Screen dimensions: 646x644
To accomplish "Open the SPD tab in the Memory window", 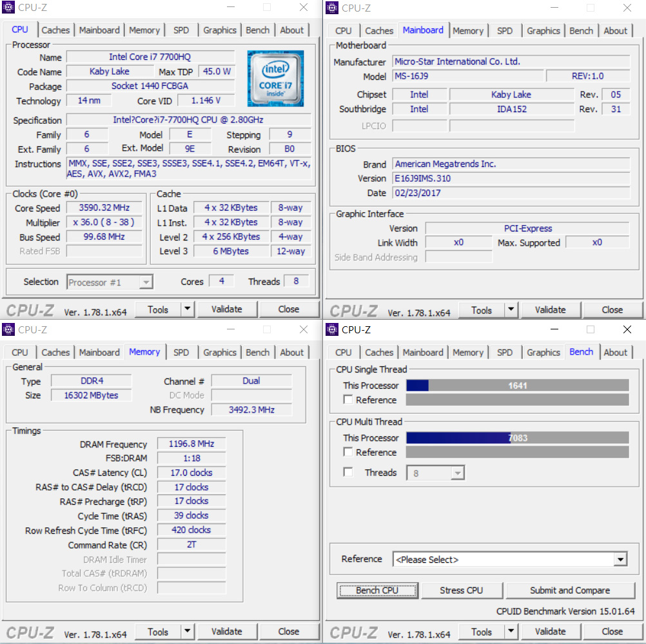I will (x=181, y=353).
